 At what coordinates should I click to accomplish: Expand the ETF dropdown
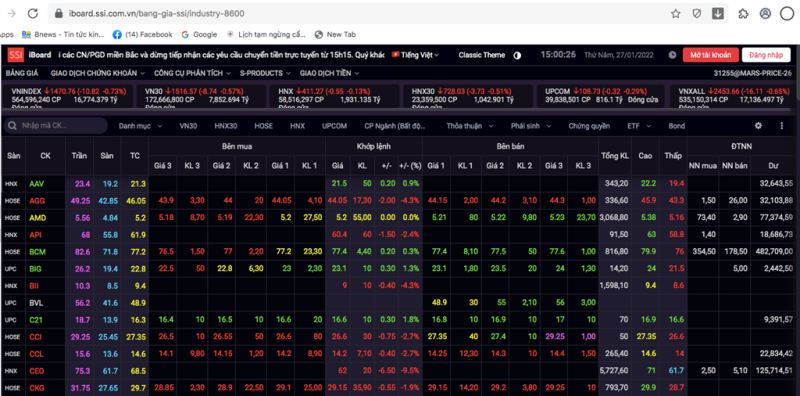click(x=640, y=126)
